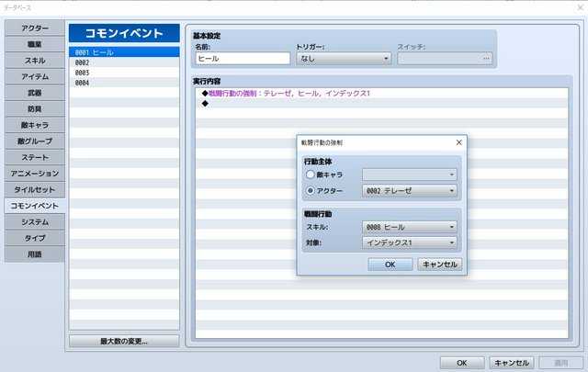Confirm the 戦闘行動の強制 dialog with OK
Viewport: 588px width, 372px height.
[x=390, y=265]
